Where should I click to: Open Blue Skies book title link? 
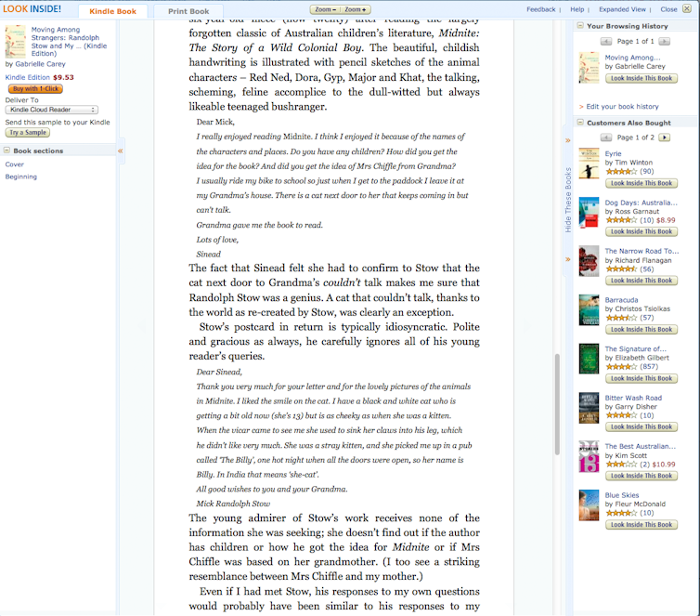tap(621, 495)
